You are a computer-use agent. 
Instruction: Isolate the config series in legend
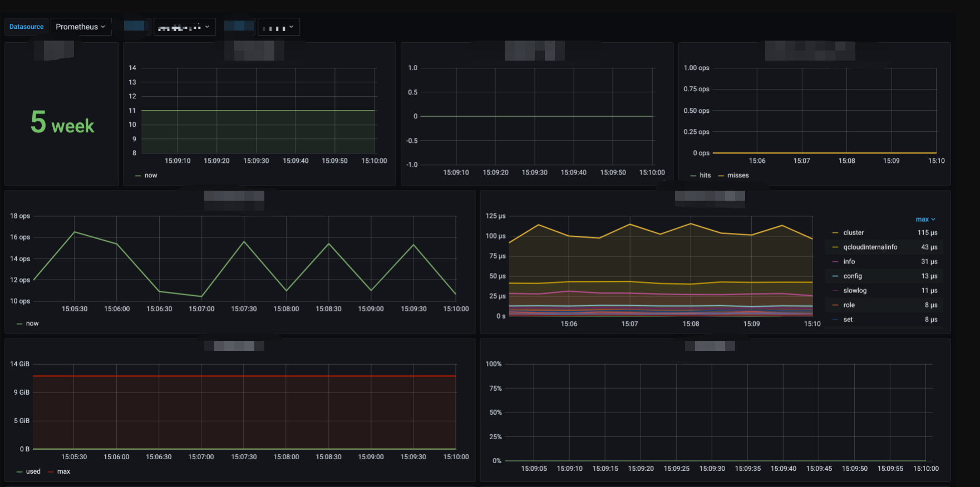(x=852, y=276)
